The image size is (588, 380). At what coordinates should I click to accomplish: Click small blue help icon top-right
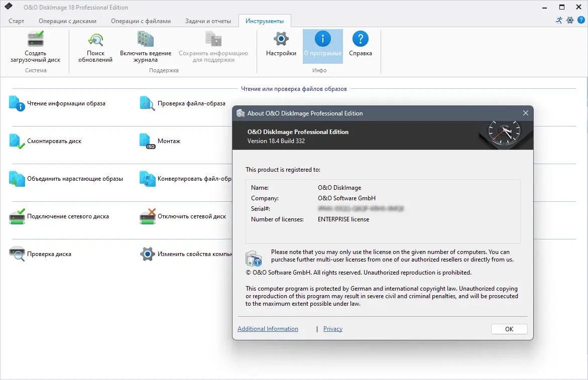[581, 20]
